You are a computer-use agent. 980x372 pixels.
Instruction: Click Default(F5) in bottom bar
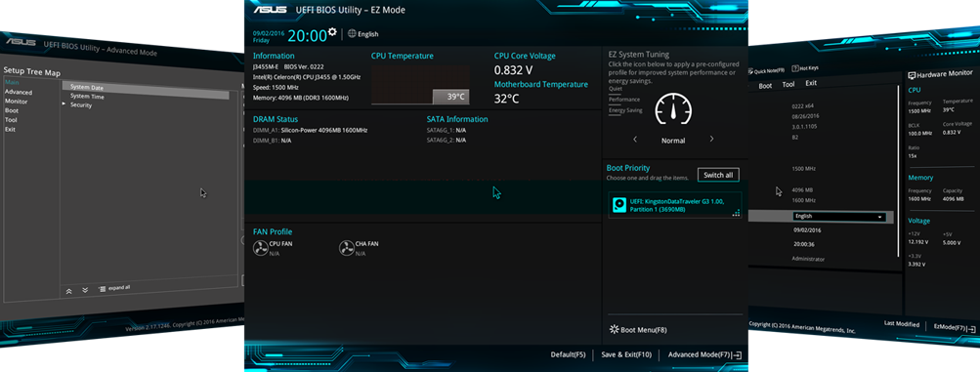(568, 354)
